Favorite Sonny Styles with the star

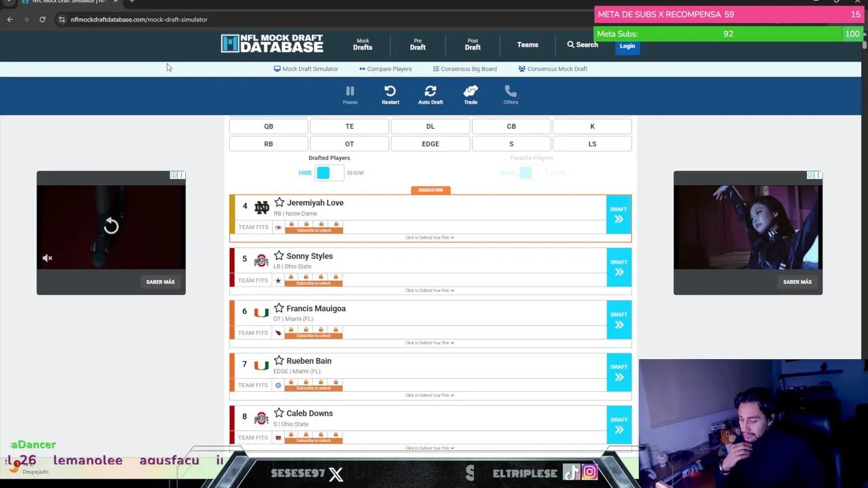pyautogui.click(x=279, y=256)
